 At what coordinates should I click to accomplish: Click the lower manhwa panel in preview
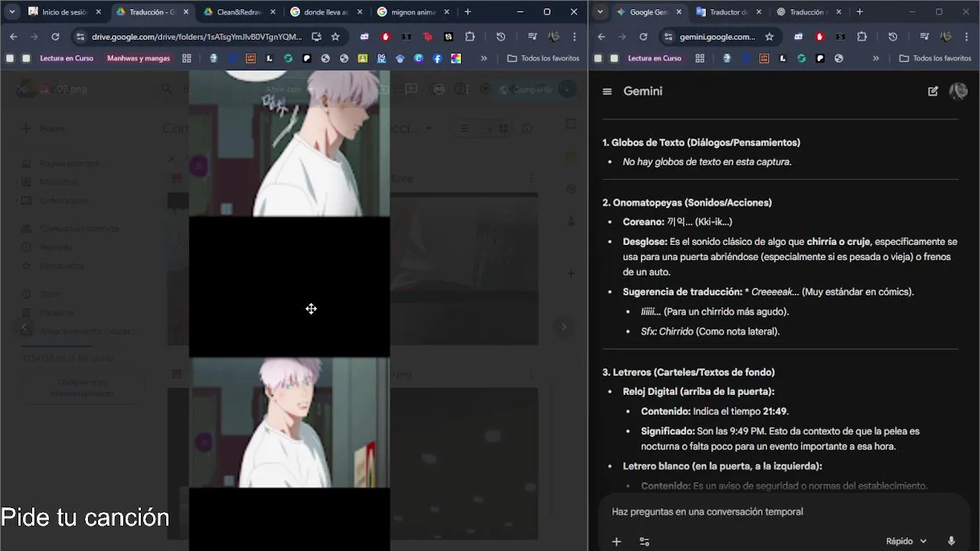(289, 422)
